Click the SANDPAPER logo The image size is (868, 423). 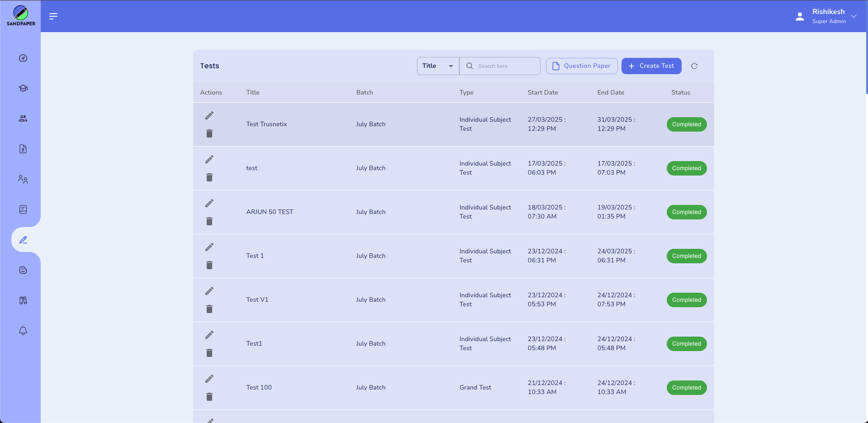pyautogui.click(x=20, y=15)
